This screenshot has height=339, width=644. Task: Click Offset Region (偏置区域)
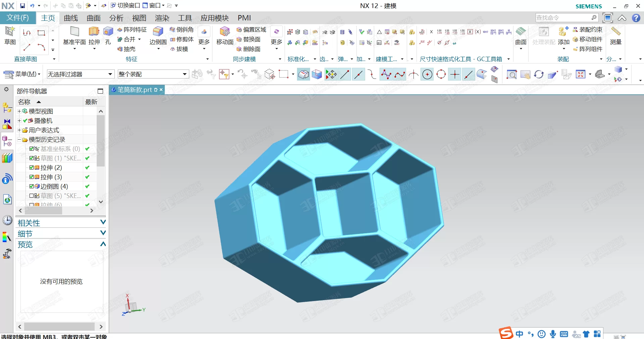[251, 30]
